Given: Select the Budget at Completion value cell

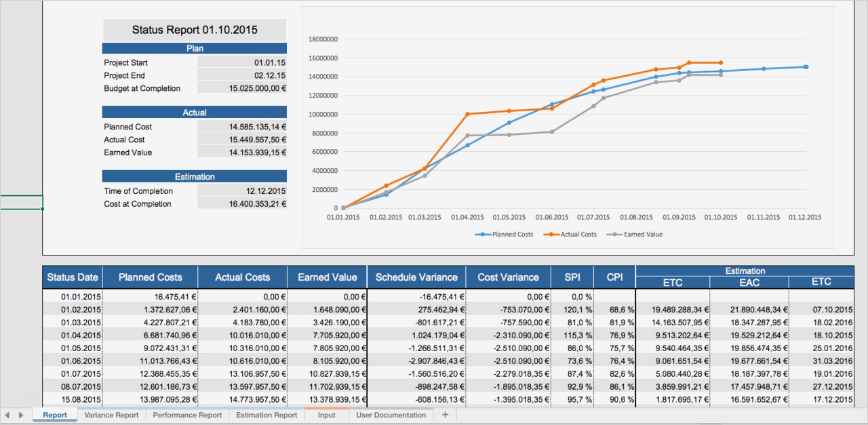Looking at the screenshot, I should [x=242, y=88].
